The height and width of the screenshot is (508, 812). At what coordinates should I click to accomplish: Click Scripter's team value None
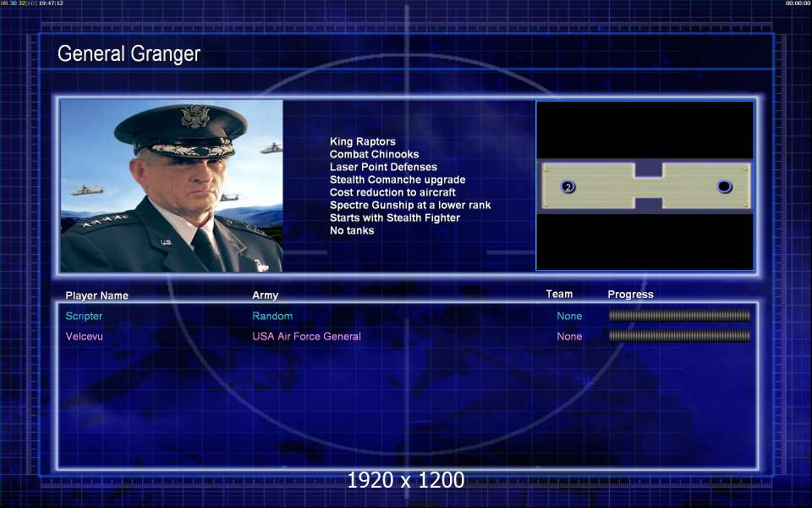[x=569, y=316]
